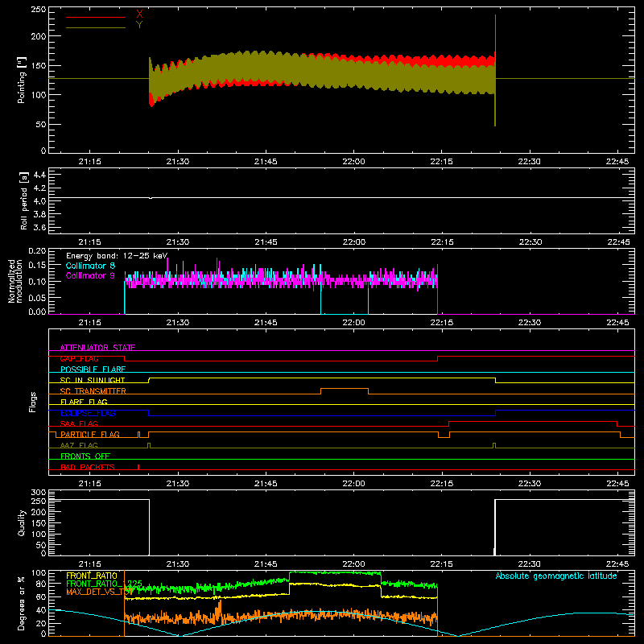644x644 pixels.
Task: Click '22:30' time label under Quality plot
Action: click(530, 564)
